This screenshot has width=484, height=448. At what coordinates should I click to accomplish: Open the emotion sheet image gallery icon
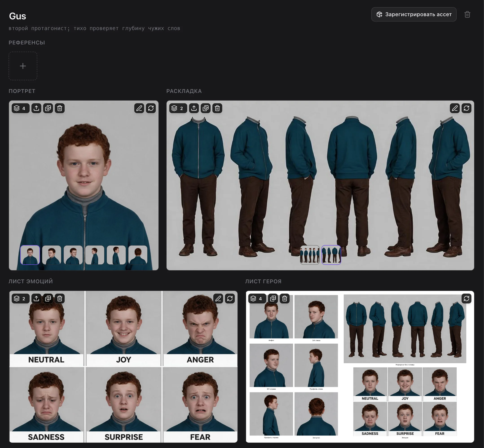coord(48,299)
